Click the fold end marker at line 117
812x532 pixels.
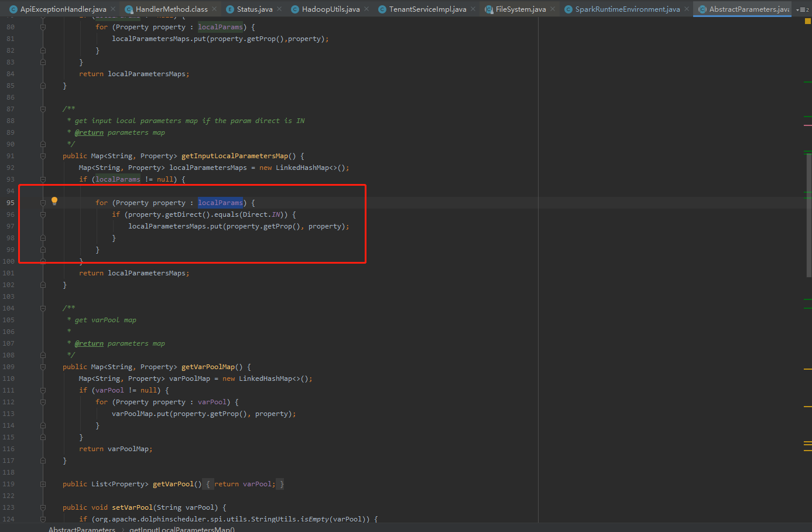tap(43, 461)
